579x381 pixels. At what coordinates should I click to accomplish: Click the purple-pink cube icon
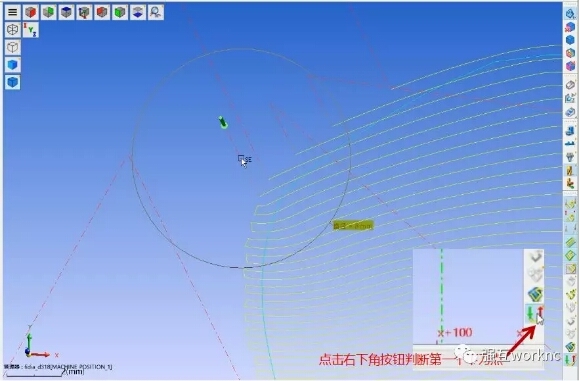click(x=570, y=66)
